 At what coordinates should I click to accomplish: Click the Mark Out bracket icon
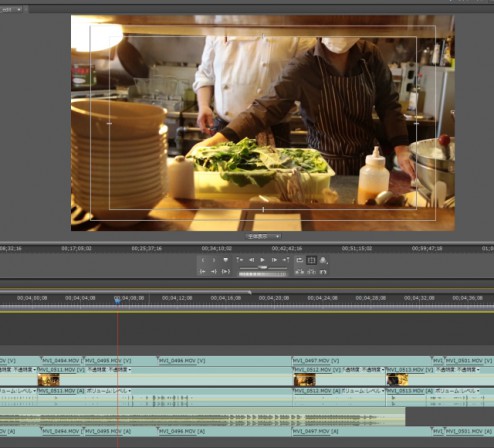tap(214, 260)
